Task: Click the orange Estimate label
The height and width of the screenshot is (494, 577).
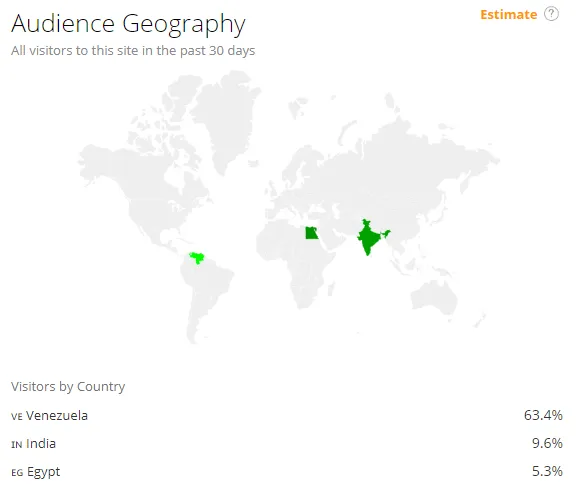Action: click(x=509, y=15)
